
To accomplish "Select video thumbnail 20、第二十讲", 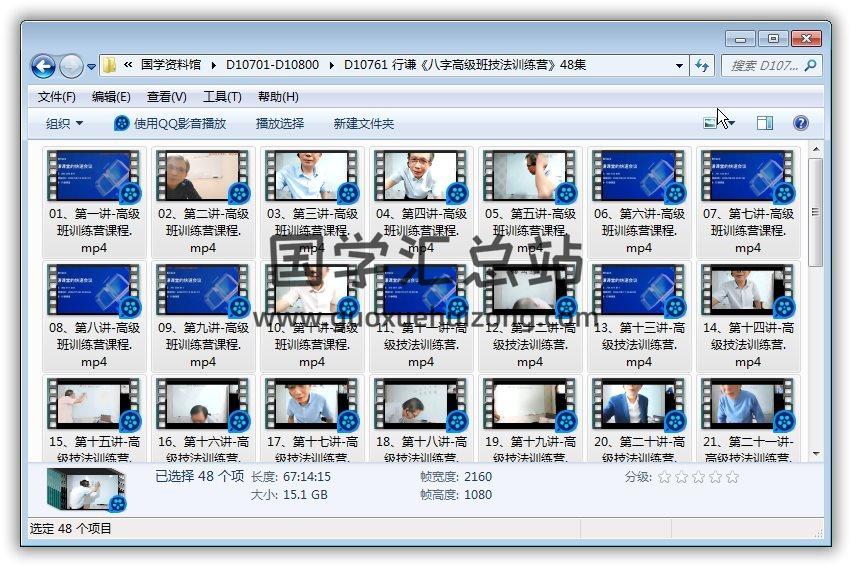I will [x=639, y=404].
